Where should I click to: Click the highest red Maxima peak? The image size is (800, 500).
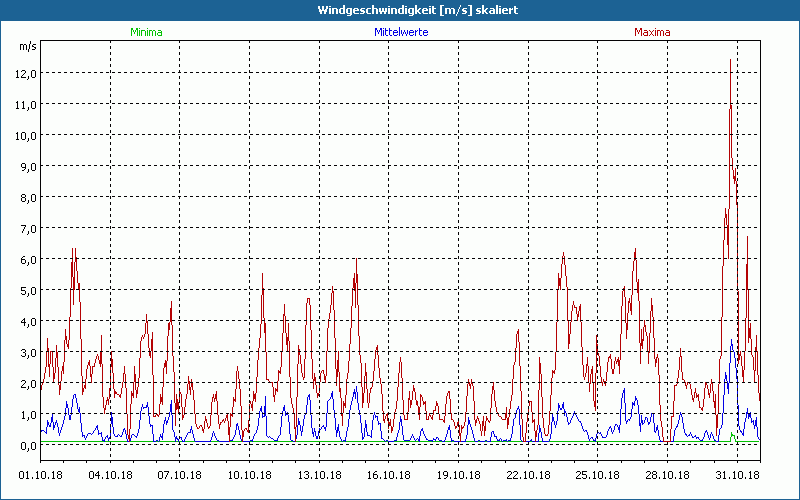point(730,61)
